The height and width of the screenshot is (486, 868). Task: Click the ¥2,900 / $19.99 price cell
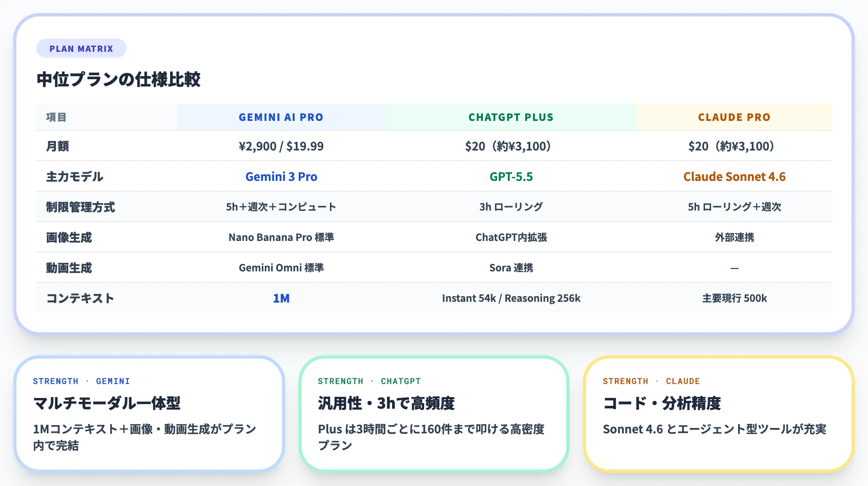pyautogui.click(x=281, y=146)
